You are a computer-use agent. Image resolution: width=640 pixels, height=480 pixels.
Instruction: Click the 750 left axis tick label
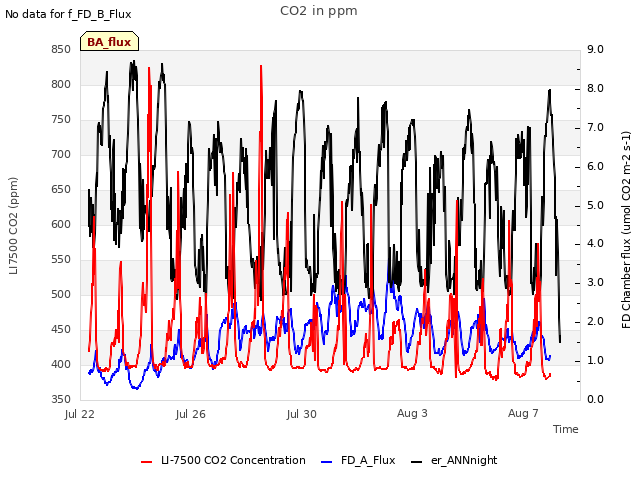61,120
